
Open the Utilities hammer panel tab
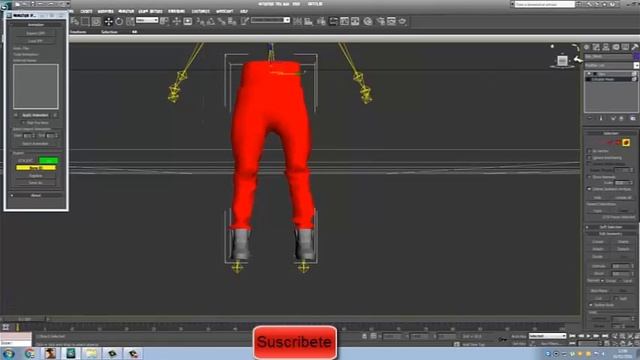click(x=635, y=47)
